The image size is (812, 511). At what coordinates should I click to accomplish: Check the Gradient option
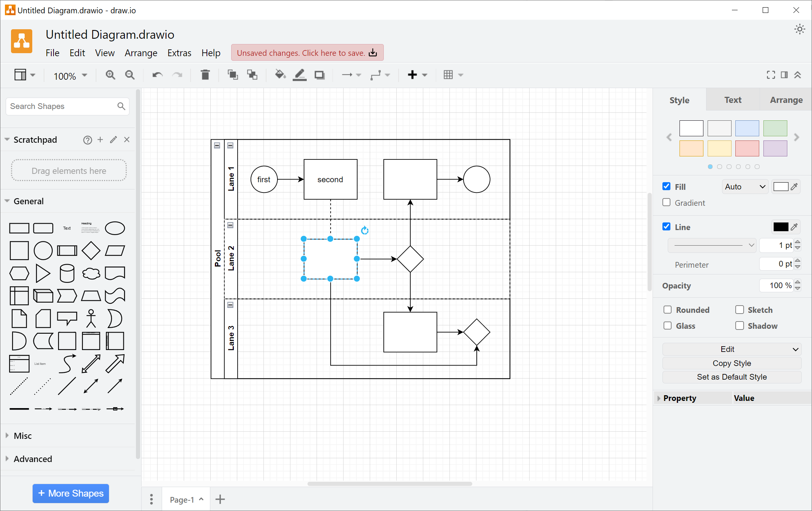coord(667,202)
